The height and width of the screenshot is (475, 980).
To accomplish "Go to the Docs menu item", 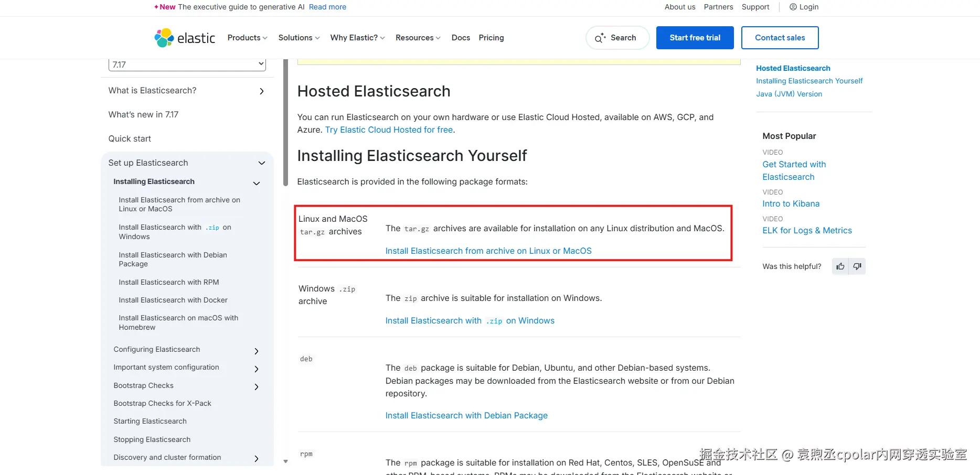I will click(x=461, y=38).
